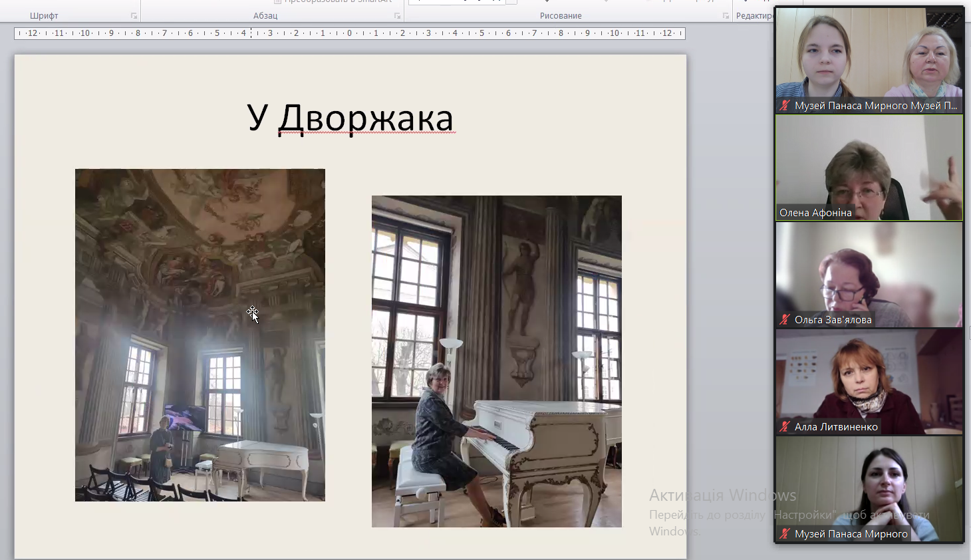Click the horizontal ruler at the zero mark
971x560 pixels.
(x=349, y=33)
